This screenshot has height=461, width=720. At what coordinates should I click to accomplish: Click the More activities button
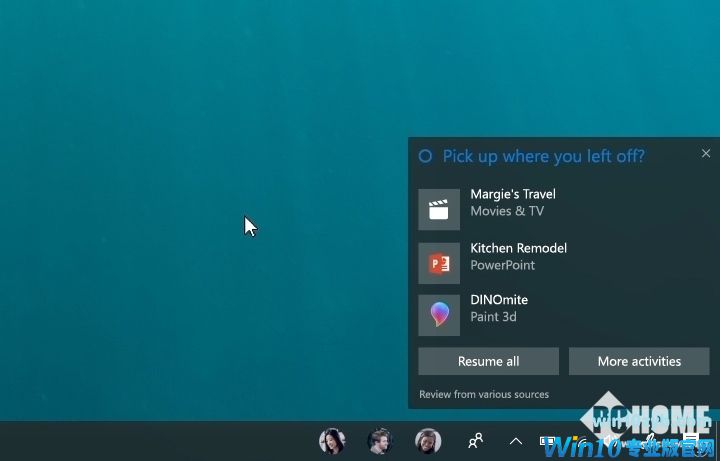tap(639, 361)
